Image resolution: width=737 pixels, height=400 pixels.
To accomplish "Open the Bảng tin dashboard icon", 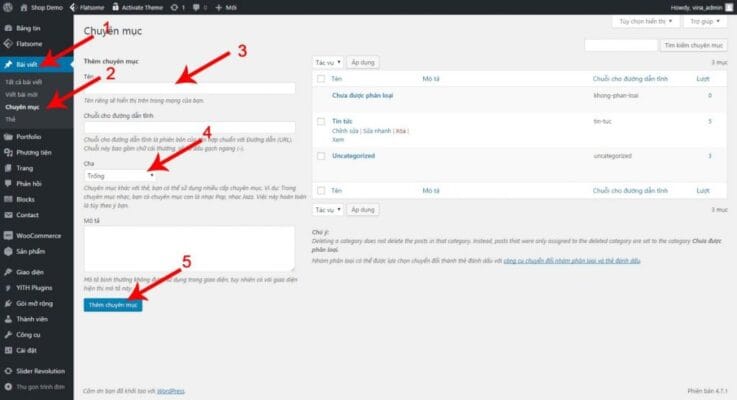I will 8,28.
